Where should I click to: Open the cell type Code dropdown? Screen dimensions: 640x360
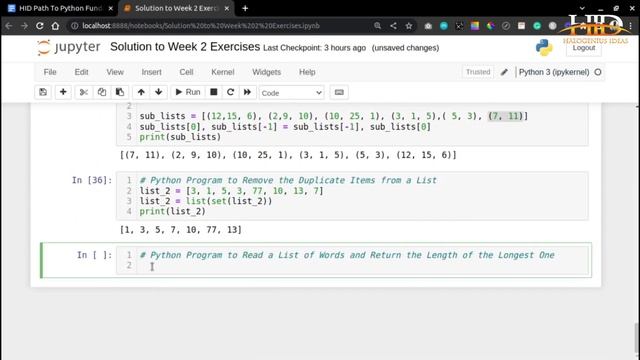[x=291, y=93]
